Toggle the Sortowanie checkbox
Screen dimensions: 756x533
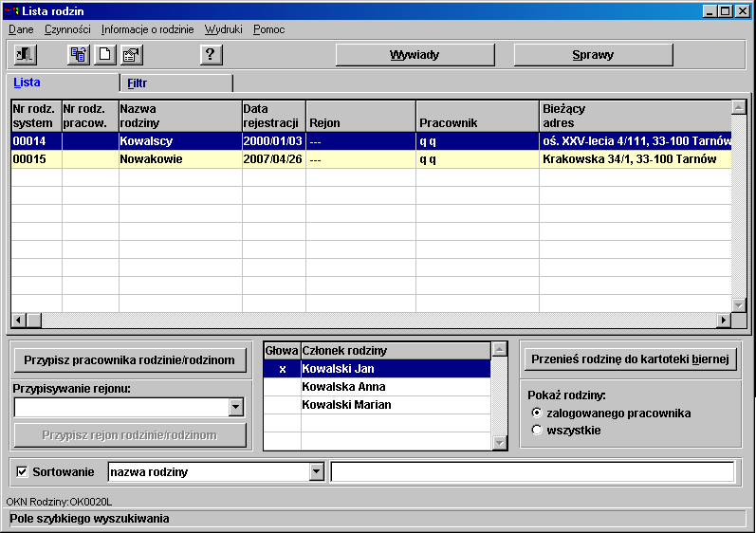(x=22, y=471)
